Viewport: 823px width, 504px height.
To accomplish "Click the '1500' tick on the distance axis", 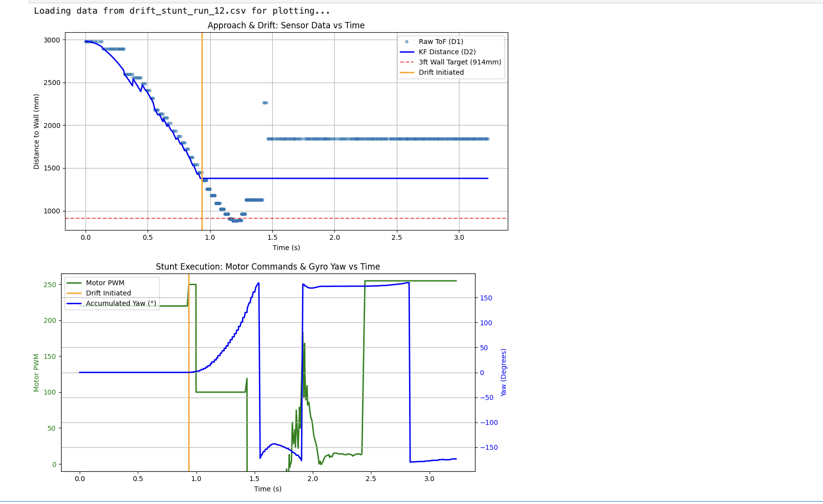I will tap(52, 168).
